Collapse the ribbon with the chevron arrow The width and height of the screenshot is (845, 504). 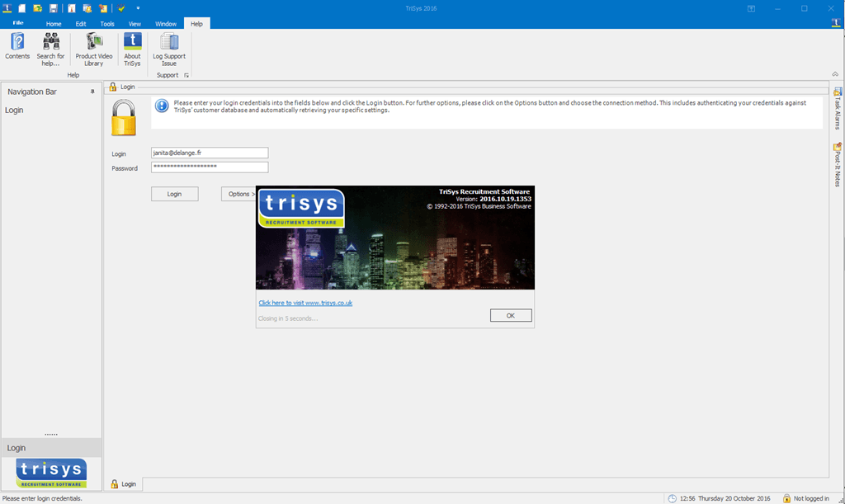pos(835,74)
